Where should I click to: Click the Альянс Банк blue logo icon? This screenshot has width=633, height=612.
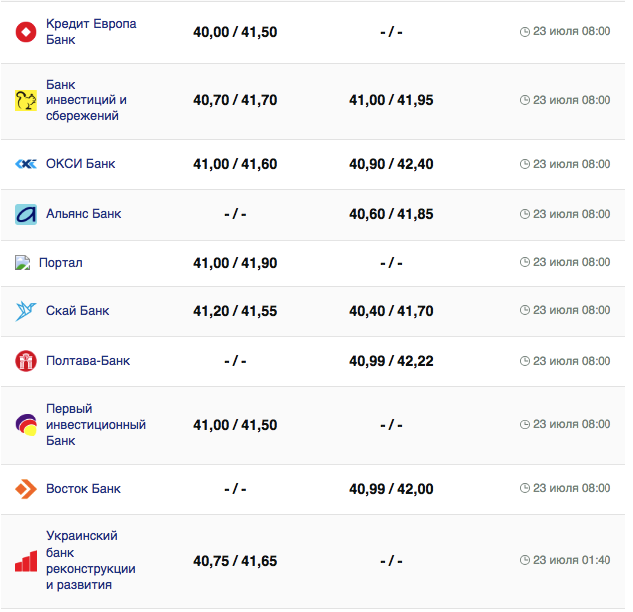(x=26, y=214)
